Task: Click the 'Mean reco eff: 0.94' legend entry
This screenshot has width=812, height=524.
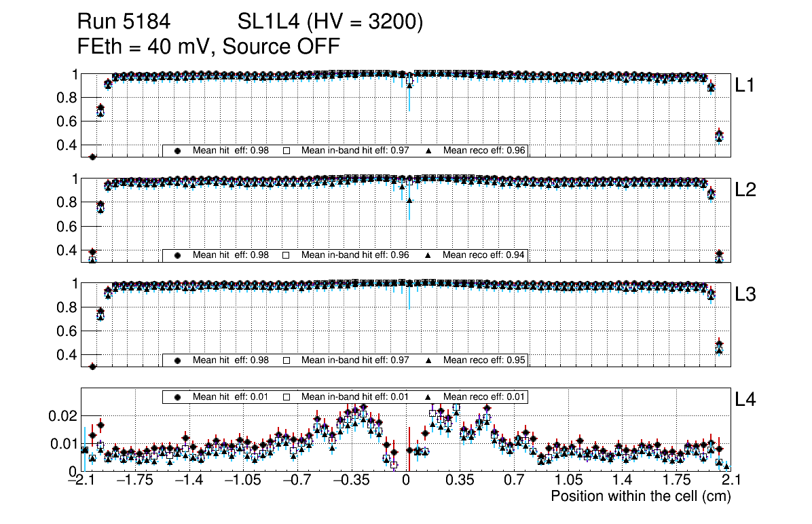Action: tap(484, 255)
